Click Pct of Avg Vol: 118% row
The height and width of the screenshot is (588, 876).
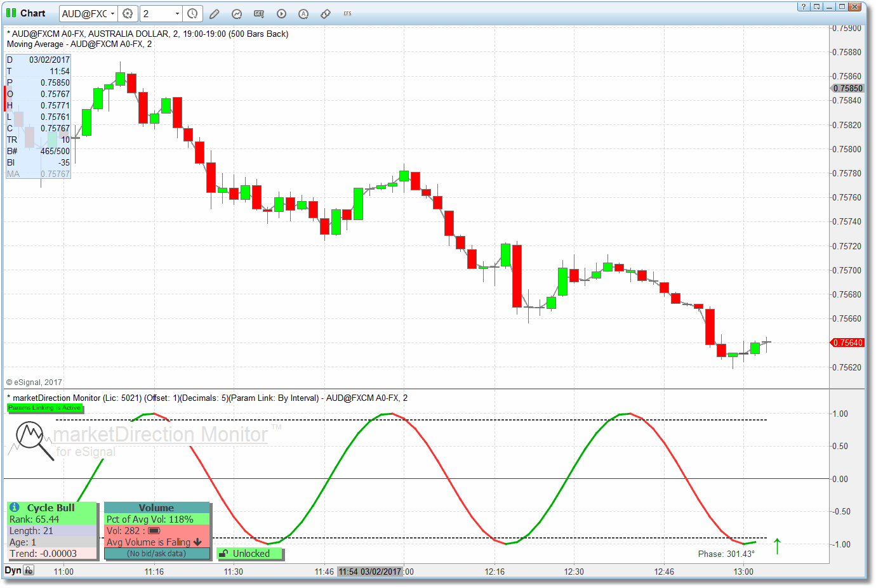pos(156,519)
